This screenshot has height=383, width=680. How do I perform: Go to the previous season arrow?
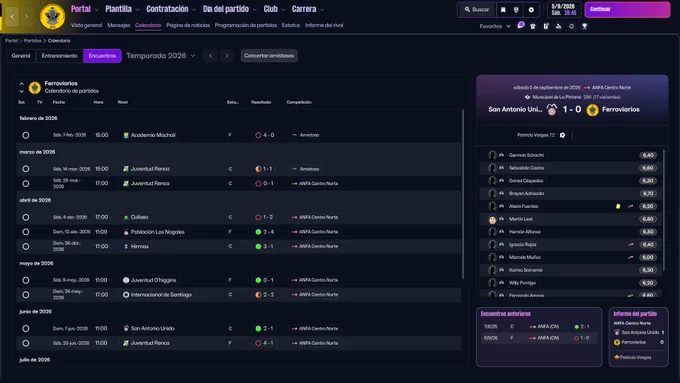click(x=210, y=56)
